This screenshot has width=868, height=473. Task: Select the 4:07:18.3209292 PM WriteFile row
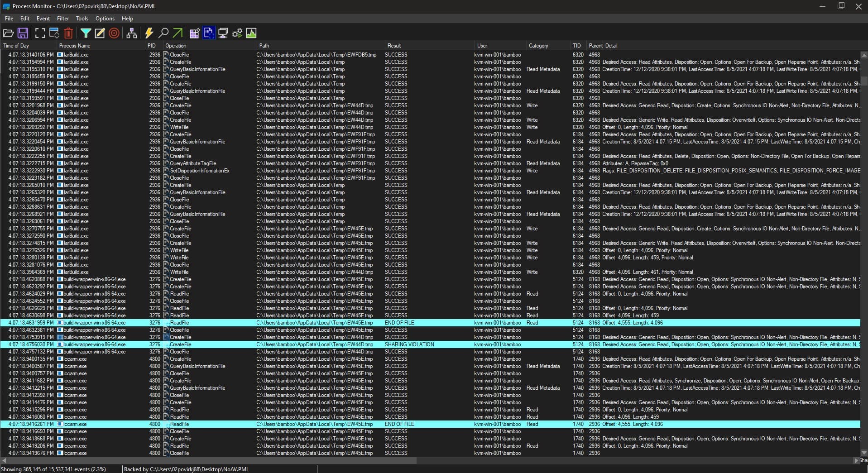pos(430,127)
